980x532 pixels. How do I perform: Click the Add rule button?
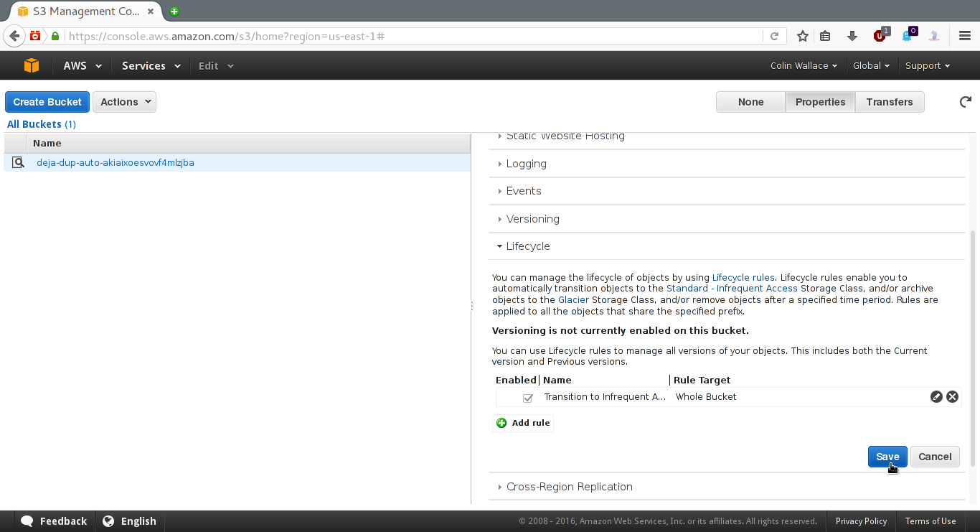click(x=523, y=423)
